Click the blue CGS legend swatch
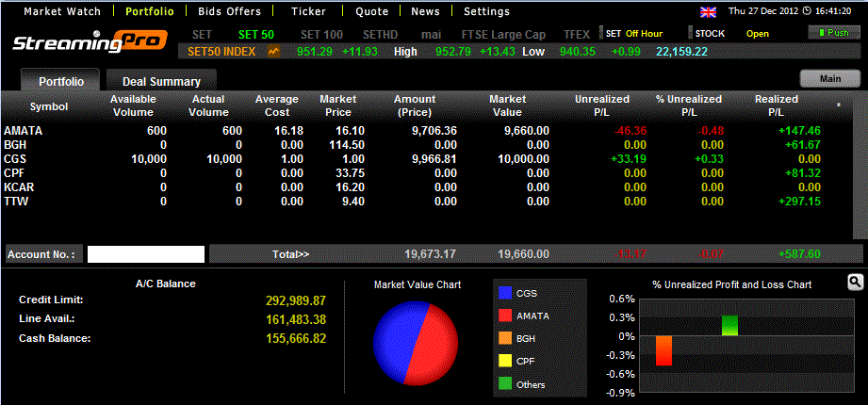The width and height of the screenshot is (868, 405). (x=505, y=293)
